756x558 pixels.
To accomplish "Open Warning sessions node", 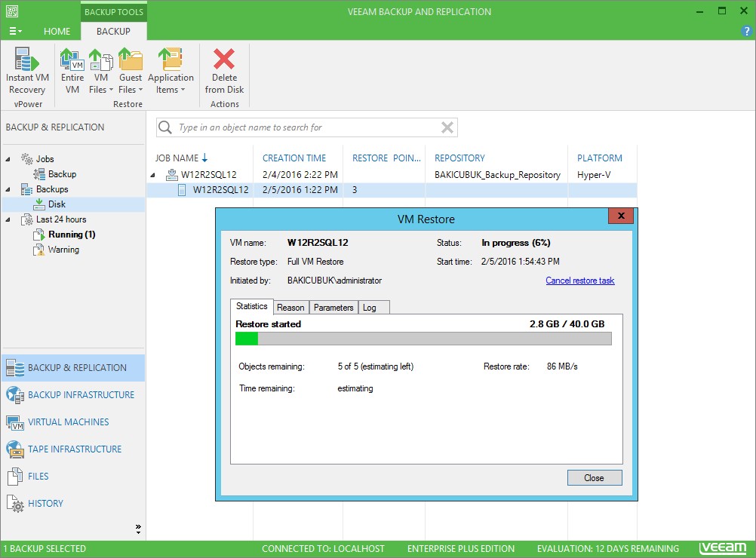I will [63, 250].
